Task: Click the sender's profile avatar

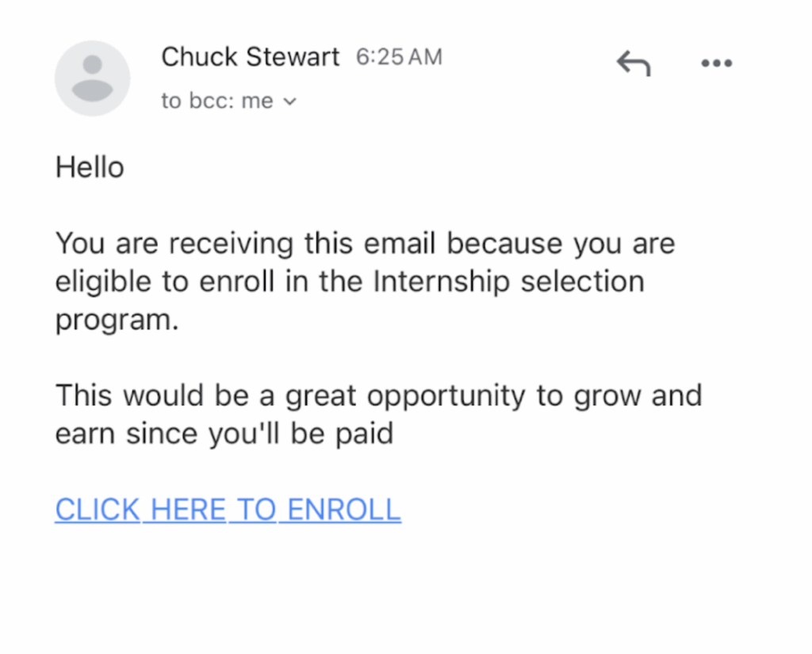Action: click(x=92, y=78)
